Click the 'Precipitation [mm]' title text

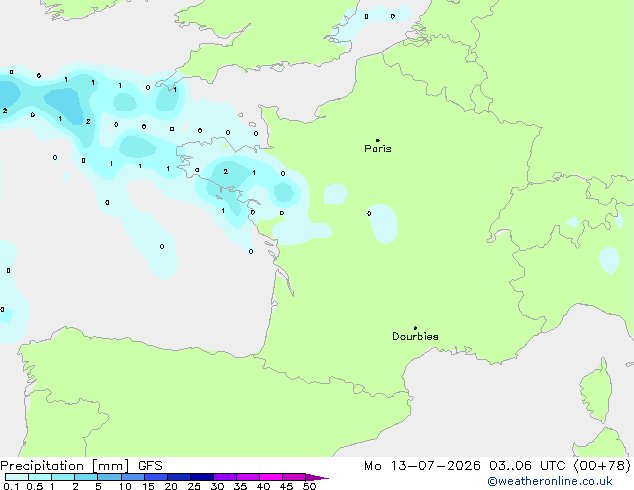pos(65,466)
